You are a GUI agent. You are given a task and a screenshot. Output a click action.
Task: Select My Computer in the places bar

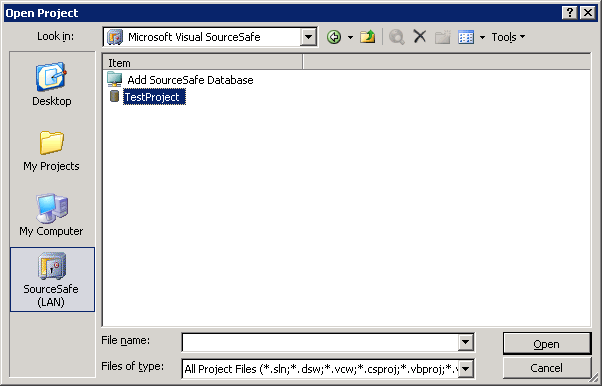point(51,215)
